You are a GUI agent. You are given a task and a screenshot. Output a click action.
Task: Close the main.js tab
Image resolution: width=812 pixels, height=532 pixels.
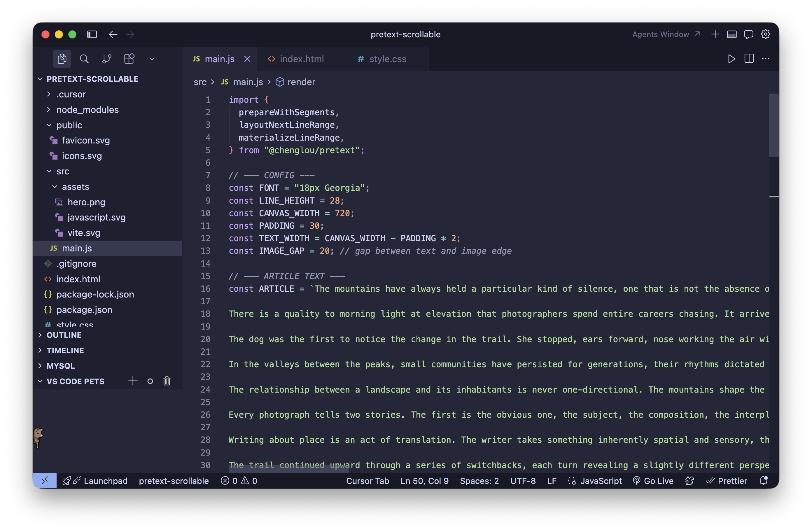(x=247, y=59)
